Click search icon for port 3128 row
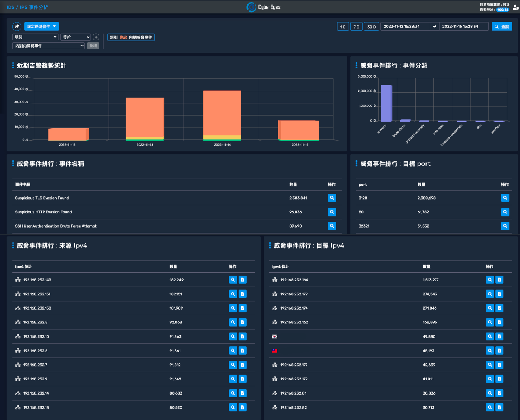This screenshot has height=420, width=520. (x=505, y=198)
